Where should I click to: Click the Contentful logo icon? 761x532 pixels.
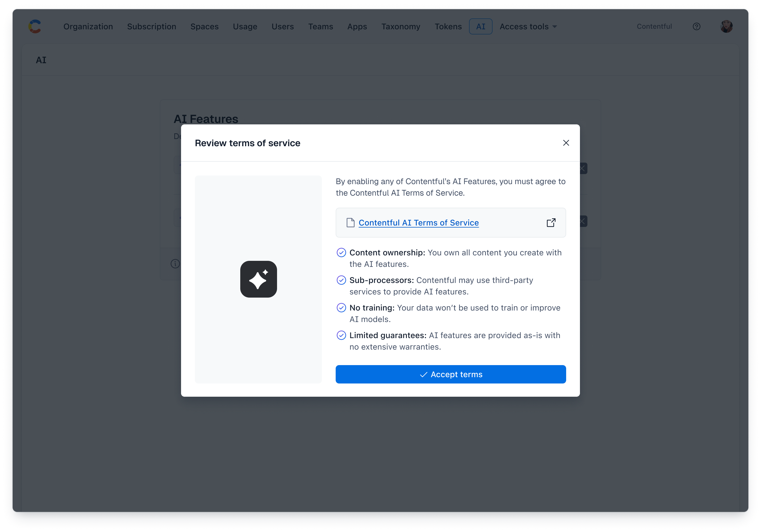pos(34,26)
